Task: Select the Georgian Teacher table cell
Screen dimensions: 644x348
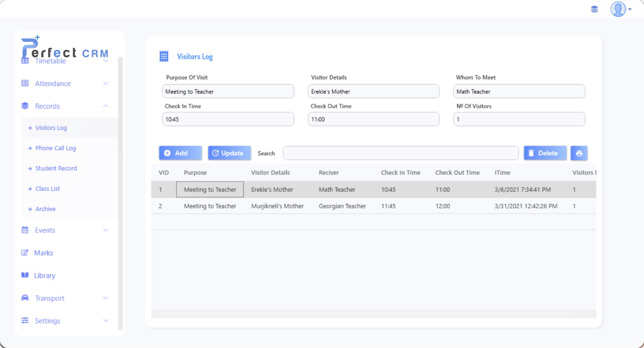Action: [x=343, y=206]
